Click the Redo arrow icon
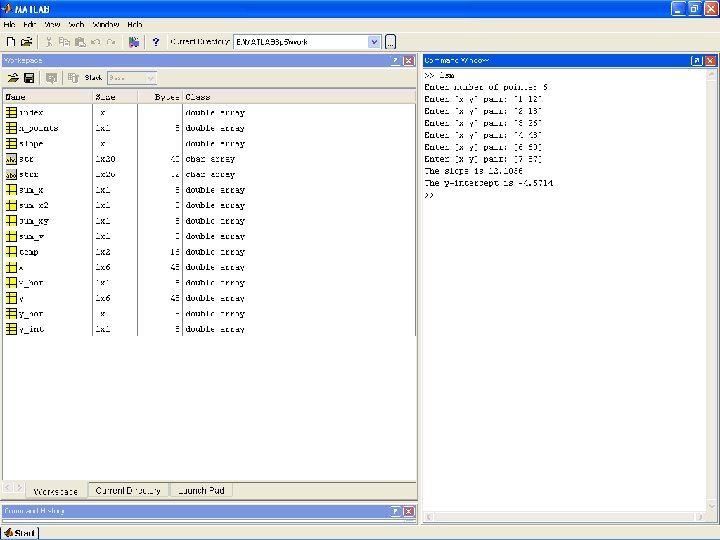 [x=111, y=42]
